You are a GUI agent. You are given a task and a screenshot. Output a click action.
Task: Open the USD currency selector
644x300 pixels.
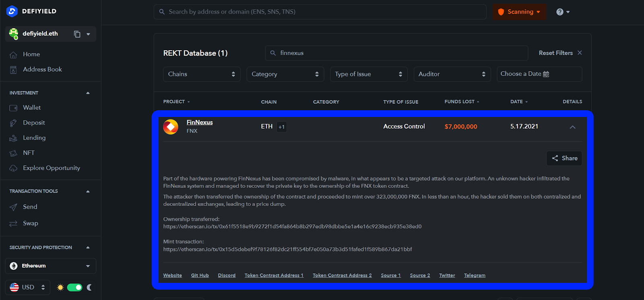point(28,287)
